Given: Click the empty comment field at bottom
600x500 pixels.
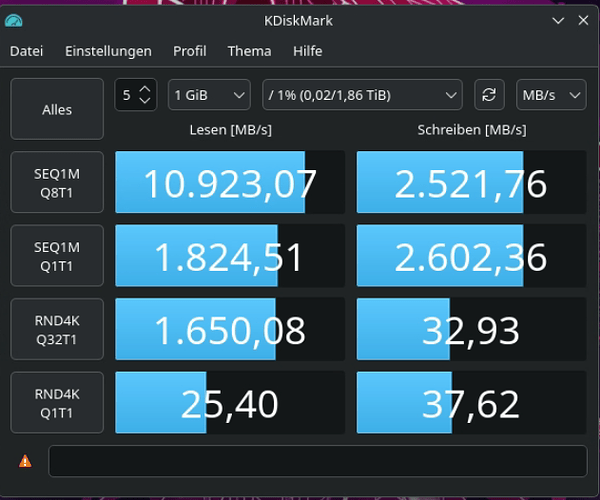Looking at the screenshot, I should click(x=318, y=461).
